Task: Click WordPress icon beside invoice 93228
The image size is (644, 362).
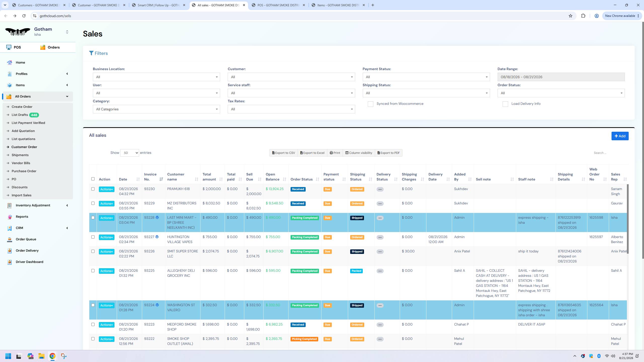Action: tap(157, 217)
